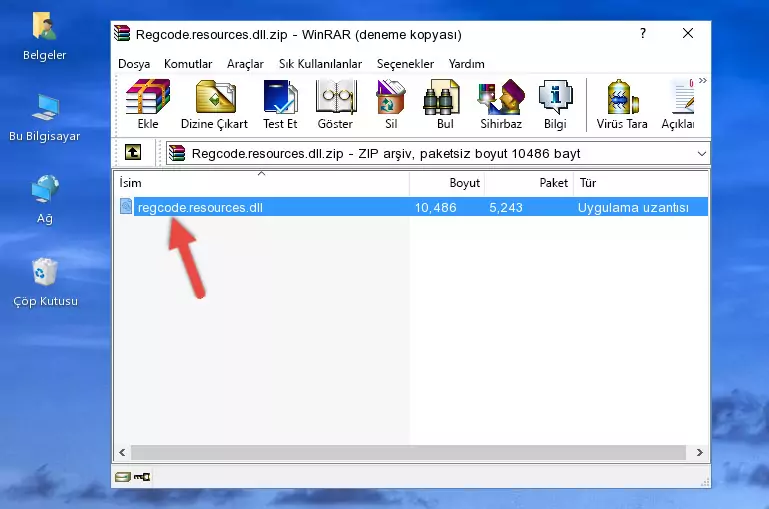Sort by the Boyut column header
769x509 pixels.
pos(447,182)
